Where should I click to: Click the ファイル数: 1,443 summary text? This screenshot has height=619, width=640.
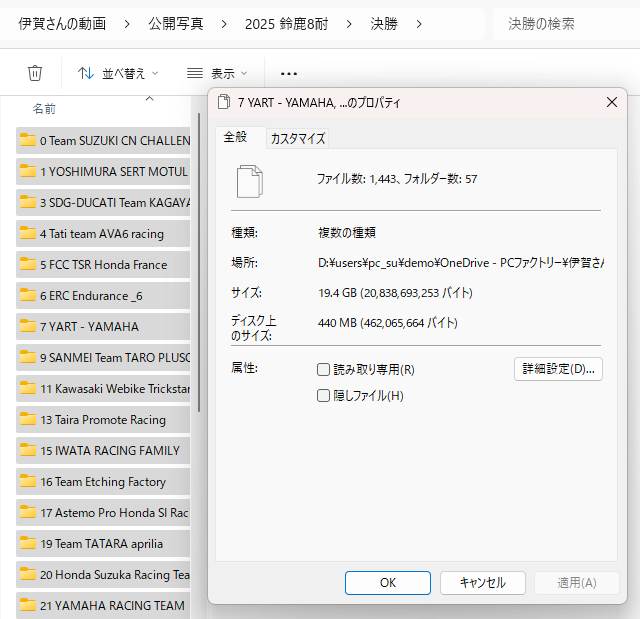click(397, 179)
